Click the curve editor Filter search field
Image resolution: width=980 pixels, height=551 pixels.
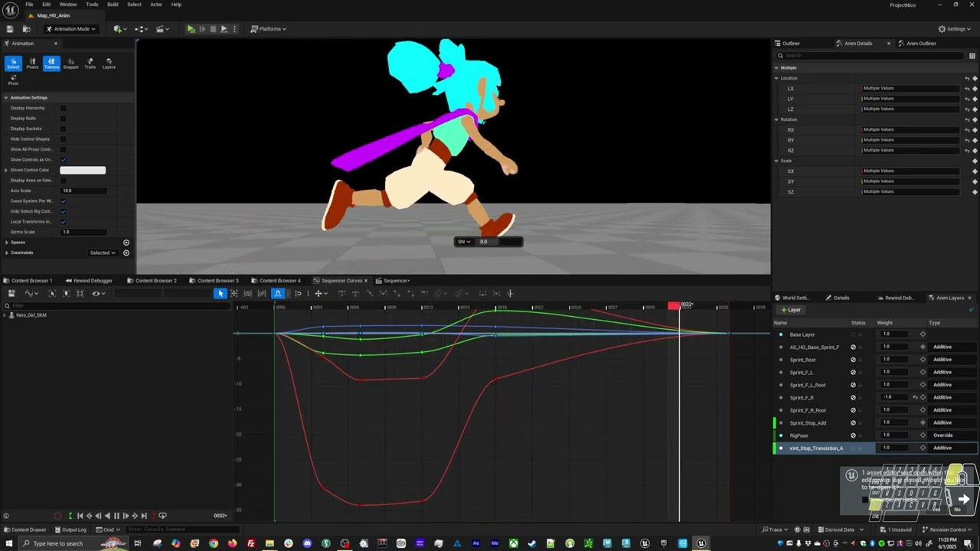(115, 305)
